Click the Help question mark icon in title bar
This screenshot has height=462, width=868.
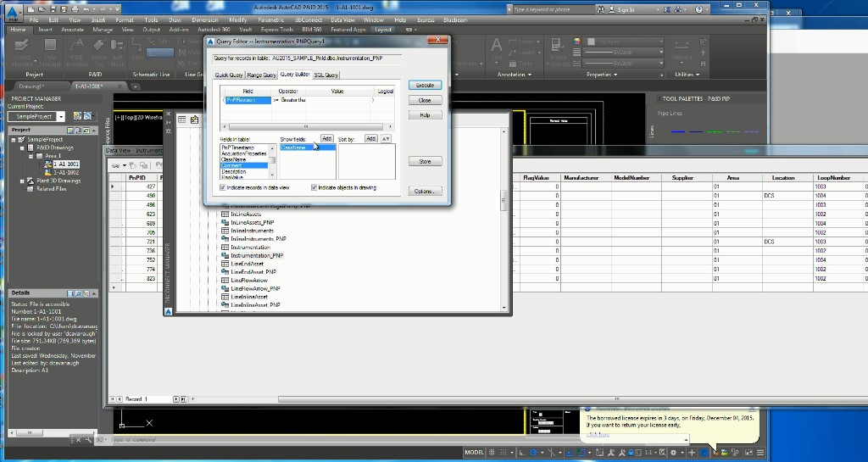[x=699, y=9]
